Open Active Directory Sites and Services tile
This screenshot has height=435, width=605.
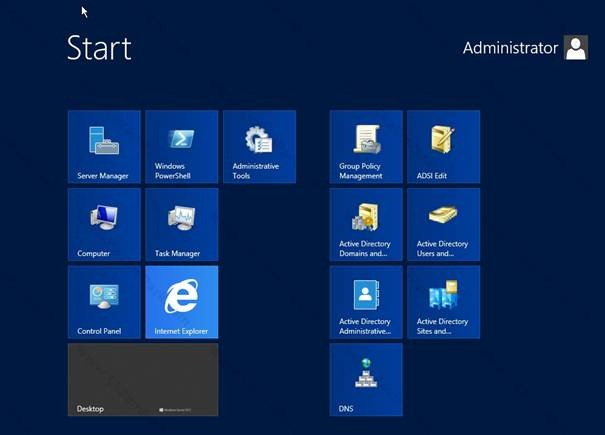tap(444, 302)
